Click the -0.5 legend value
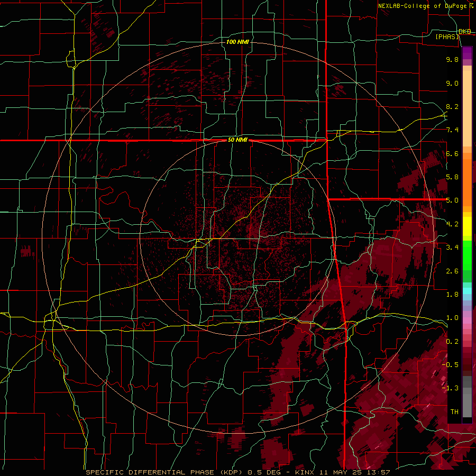476x476 pixels. click(x=451, y=365)
